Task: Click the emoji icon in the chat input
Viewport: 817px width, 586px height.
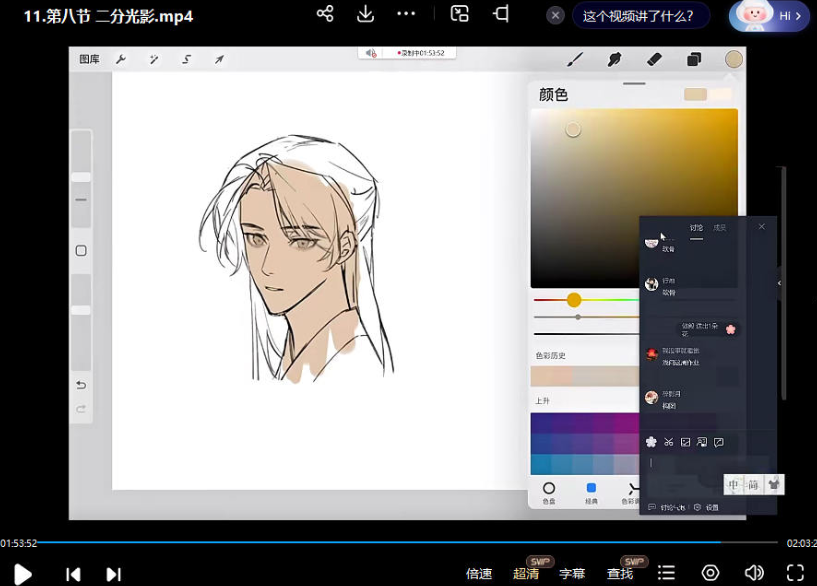Action: [651, 442]
